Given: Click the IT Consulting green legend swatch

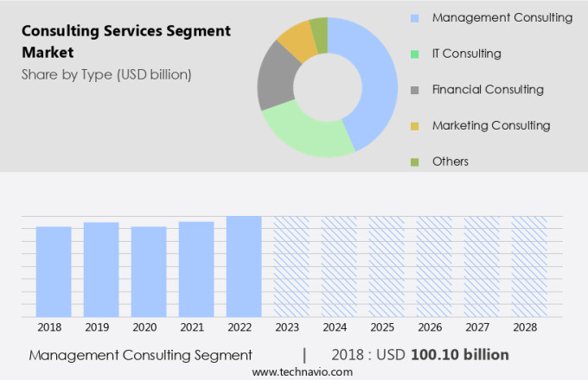Looking at the screenshot, I should 415,54.
